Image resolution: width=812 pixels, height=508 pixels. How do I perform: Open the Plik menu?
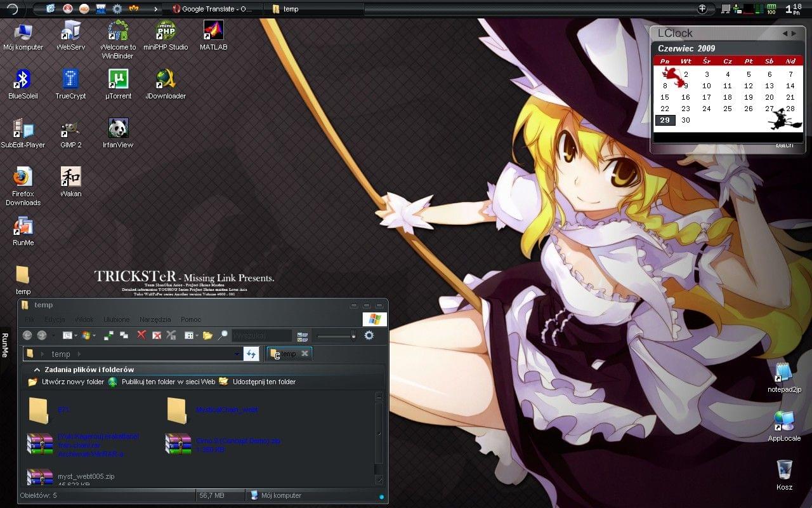29,319
